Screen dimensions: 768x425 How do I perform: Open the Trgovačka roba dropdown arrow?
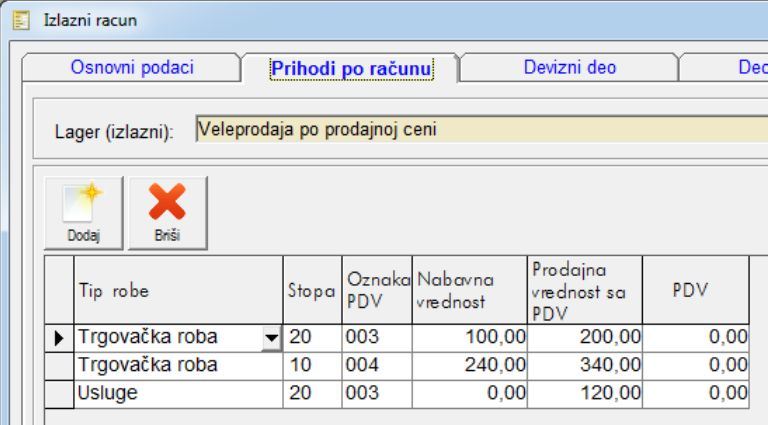[271, 339]
